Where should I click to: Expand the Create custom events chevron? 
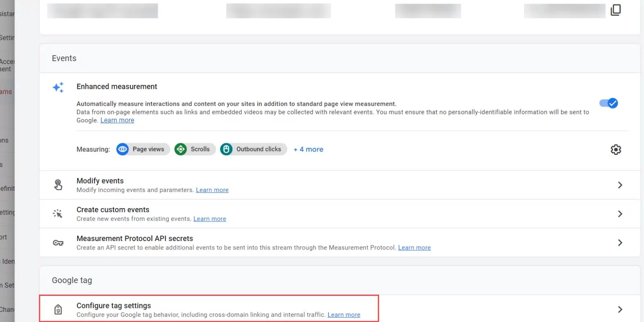[620, 214]
